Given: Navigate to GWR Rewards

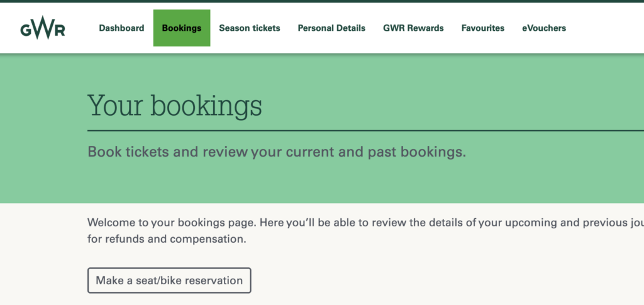Looking at the screenshot, I should (x=413, y=28).
